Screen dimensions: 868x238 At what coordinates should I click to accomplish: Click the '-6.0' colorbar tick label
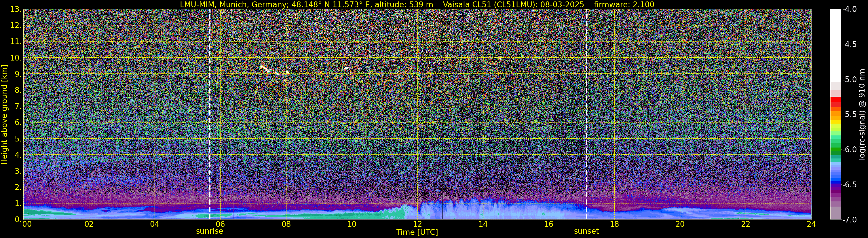coord(849,150)
